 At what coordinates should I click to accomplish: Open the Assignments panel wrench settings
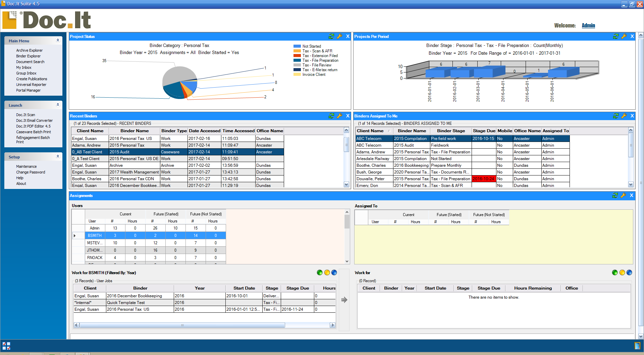point(624,195)
